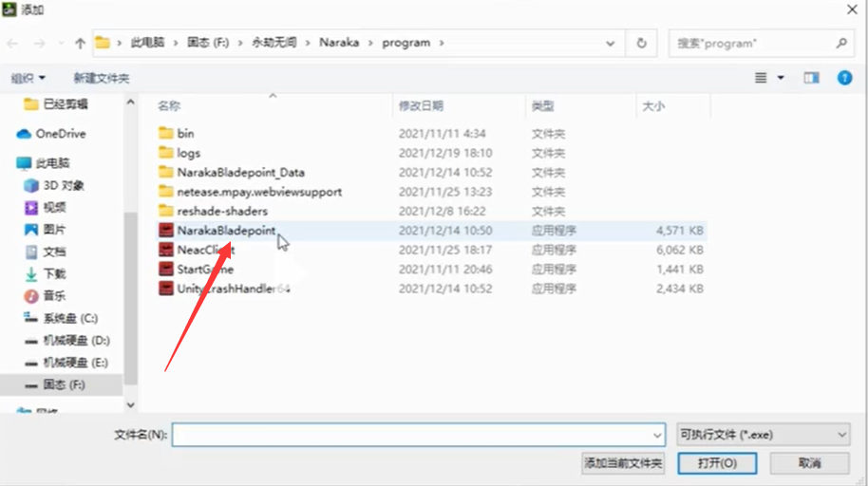The width and height of the screenshot is (868, 486).
Task: Sort by 类型 column header
Action: (x=542, y=105)
